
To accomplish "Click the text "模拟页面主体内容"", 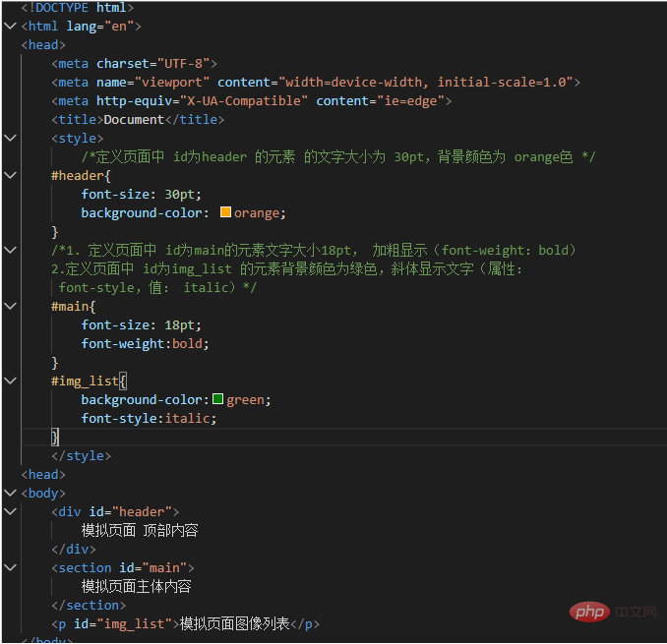I will coord(136,587).
